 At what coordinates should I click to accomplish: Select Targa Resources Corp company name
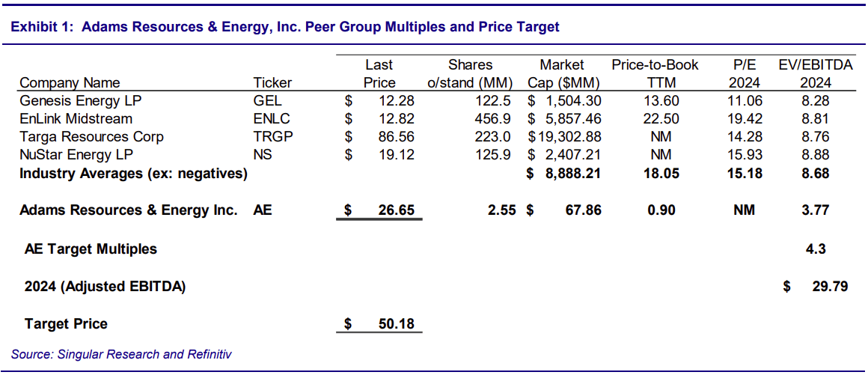(91, 137)
